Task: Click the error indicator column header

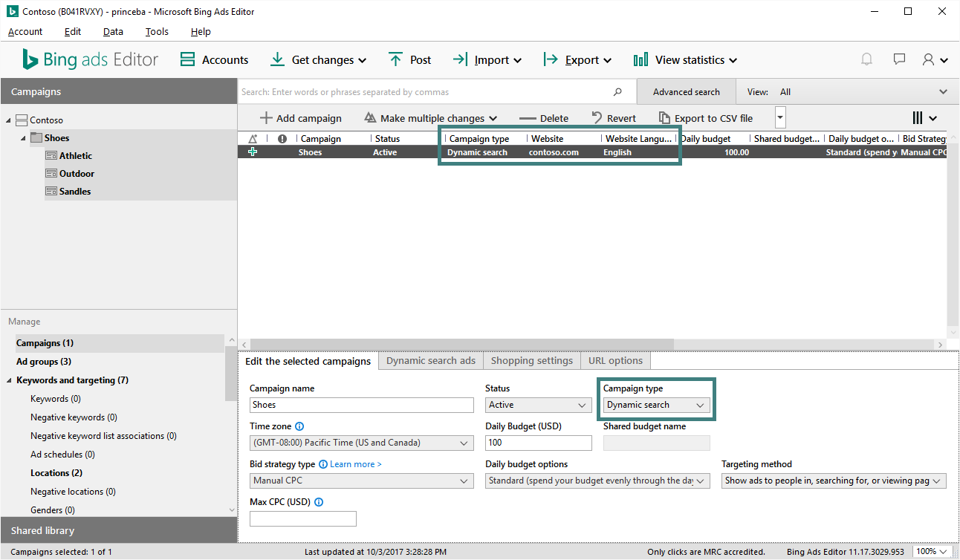Action: (x=282, y=139)
